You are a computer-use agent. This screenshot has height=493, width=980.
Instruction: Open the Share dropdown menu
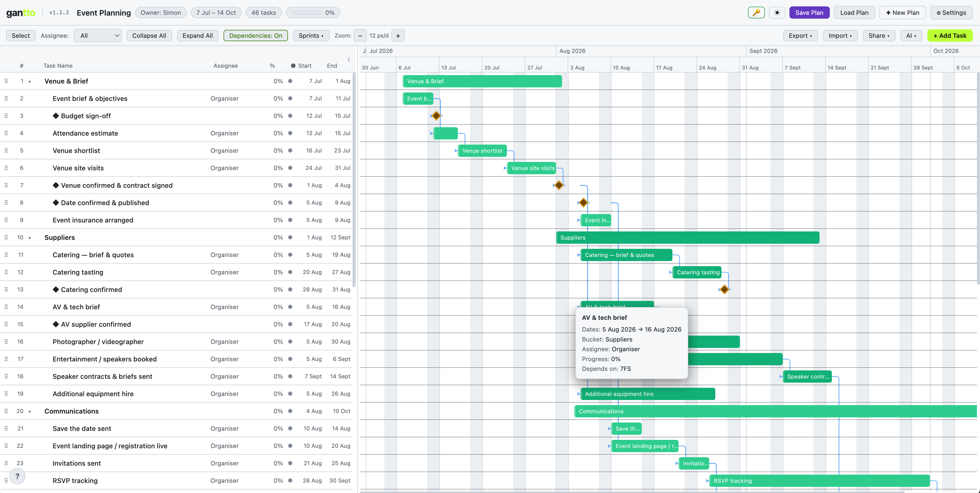[879, 36]
